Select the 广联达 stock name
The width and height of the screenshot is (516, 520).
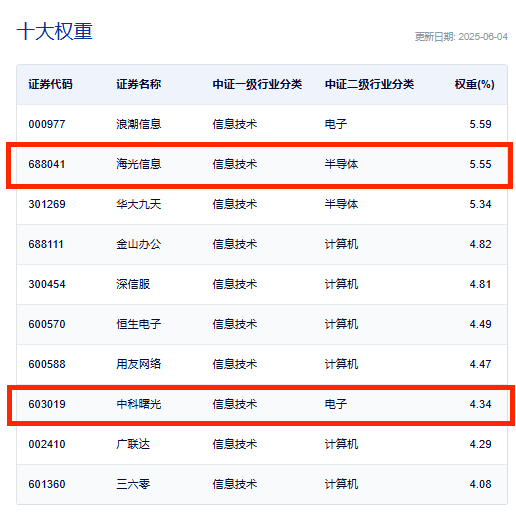(133, 444)
